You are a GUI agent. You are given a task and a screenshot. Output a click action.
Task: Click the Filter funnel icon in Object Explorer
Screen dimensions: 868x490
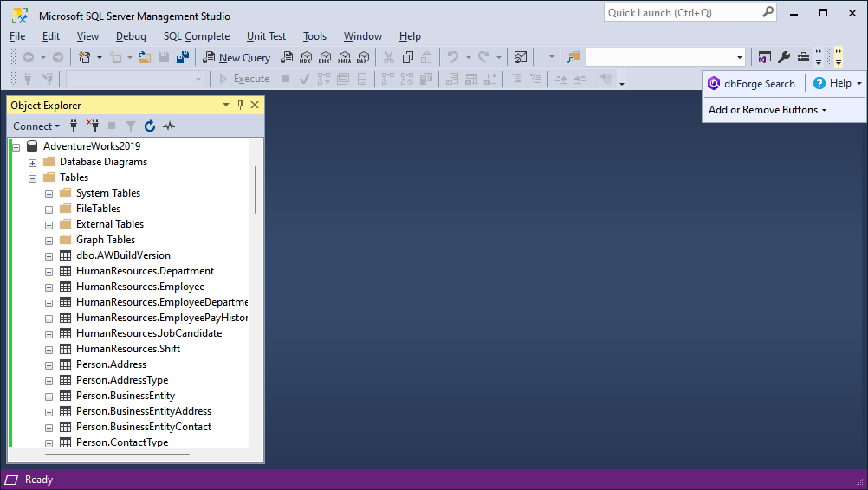131,126
